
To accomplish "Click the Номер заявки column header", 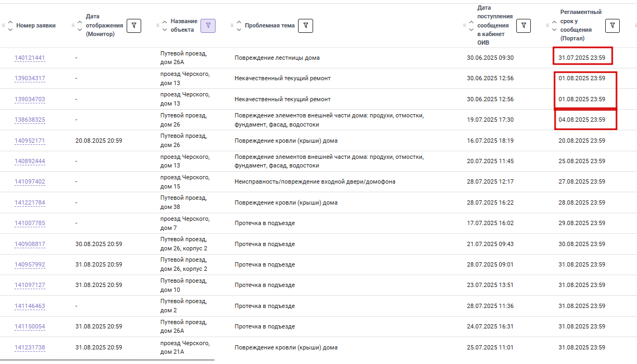I will 36,25.
